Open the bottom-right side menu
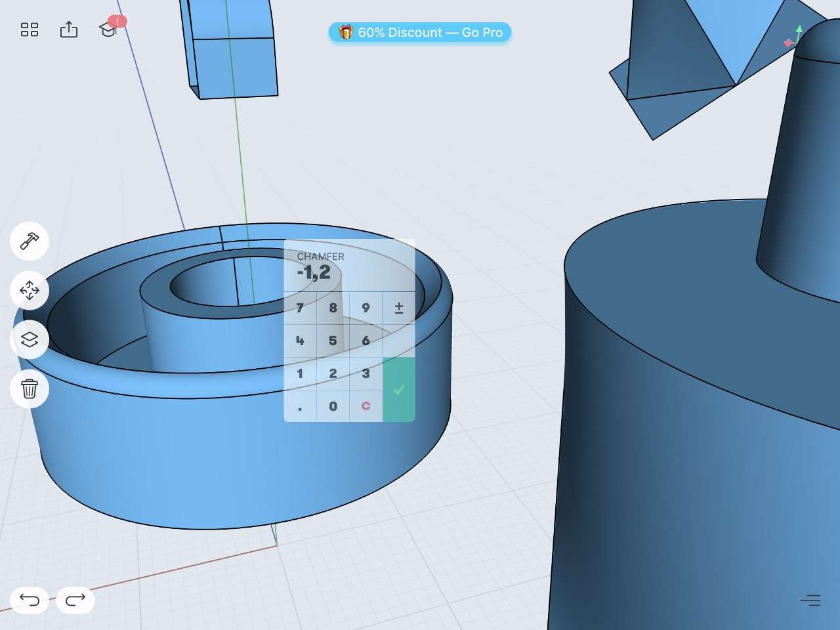The image size is (840, 630). 810,600
